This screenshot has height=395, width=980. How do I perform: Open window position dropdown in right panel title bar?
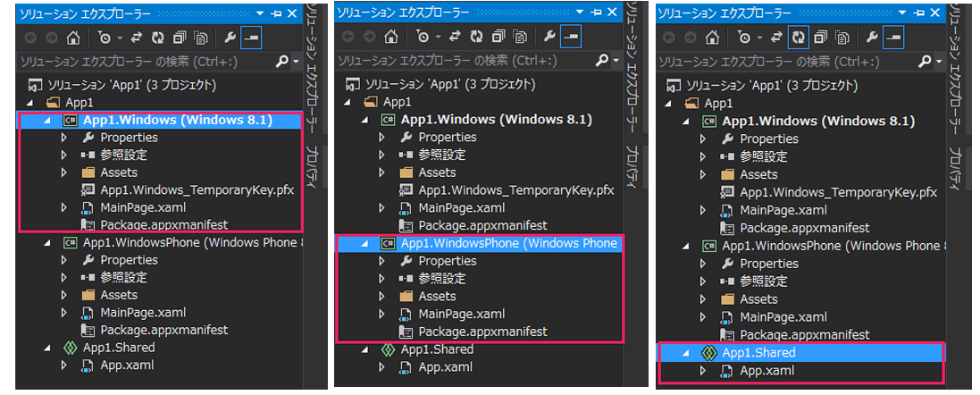(x=901, y=14)
